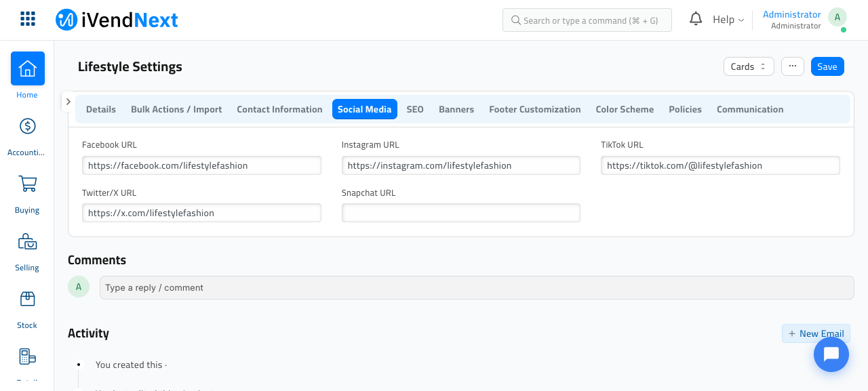
Task: Click the iVendNext logo
Action: point(117,20)
